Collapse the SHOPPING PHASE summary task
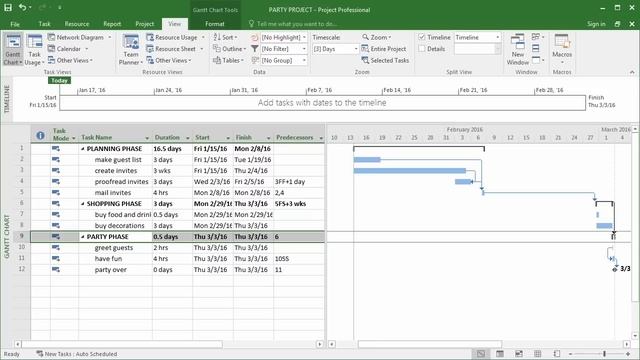 point(82,204)
